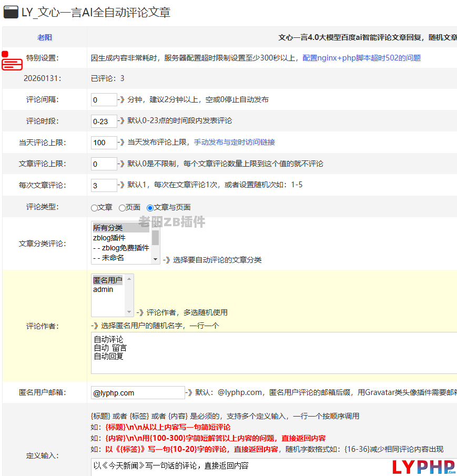Open the nginx+php 502 timeout link
This screenshot has height=476, width=457.
[x=361, y=58]
